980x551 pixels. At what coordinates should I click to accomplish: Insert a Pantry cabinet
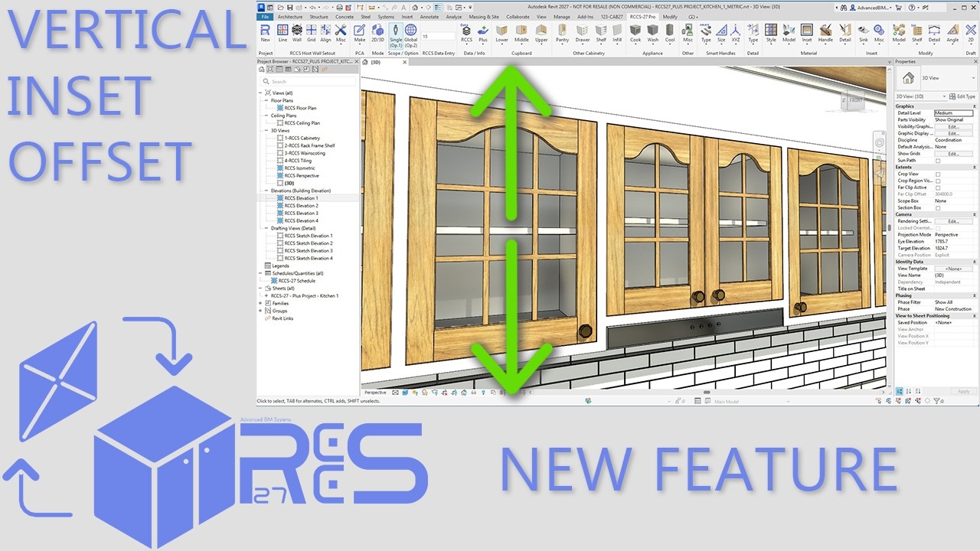(x=563, y=33)
